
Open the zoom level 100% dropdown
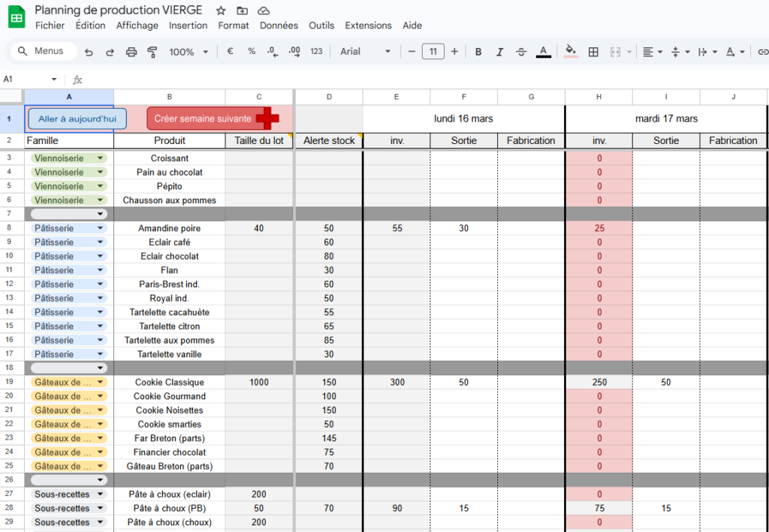pyautogui.click(x=188, y=53)
